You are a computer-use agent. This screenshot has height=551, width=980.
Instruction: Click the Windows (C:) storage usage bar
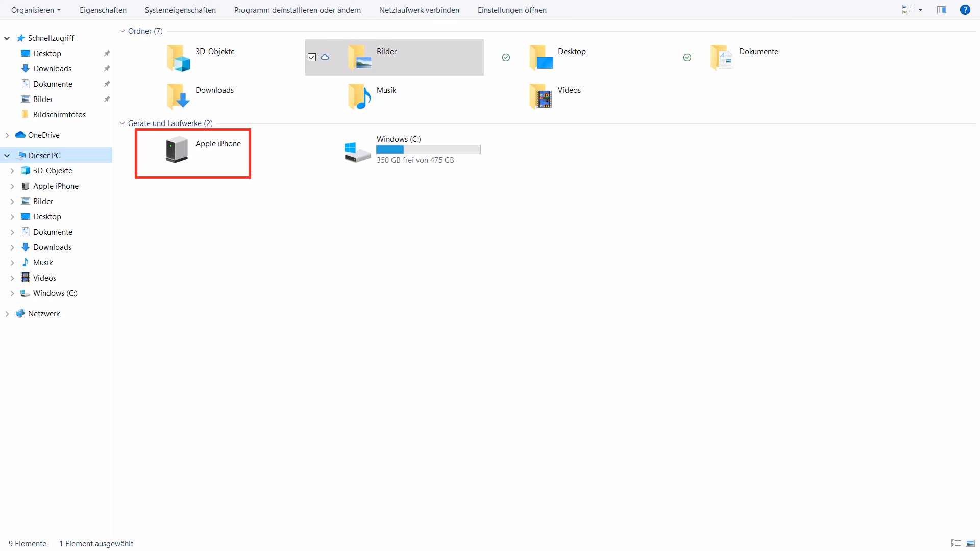point(428,149)
